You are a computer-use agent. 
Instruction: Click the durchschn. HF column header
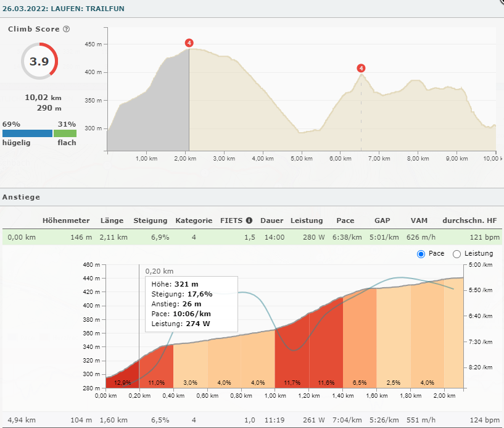(x=471, y=220)
